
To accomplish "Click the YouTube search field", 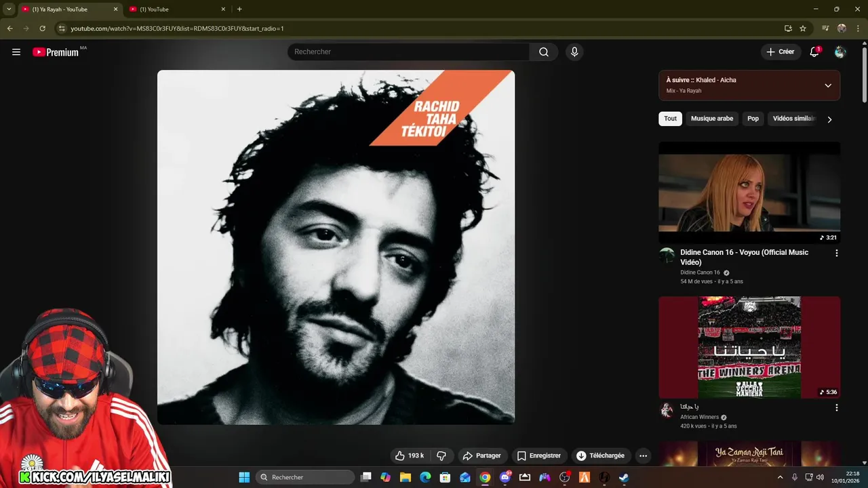I will tap(408, 52).
